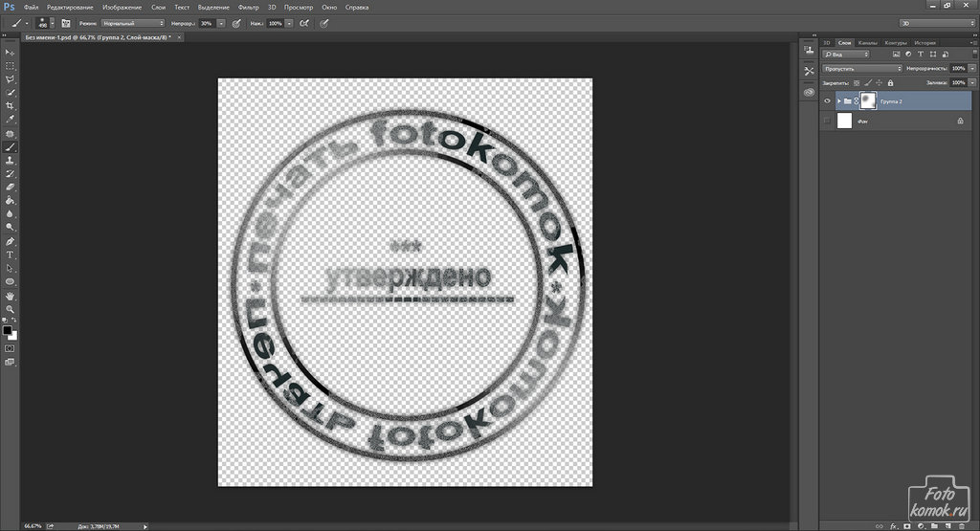
Task: Switch to the История tab
Action: coord(925,42)
